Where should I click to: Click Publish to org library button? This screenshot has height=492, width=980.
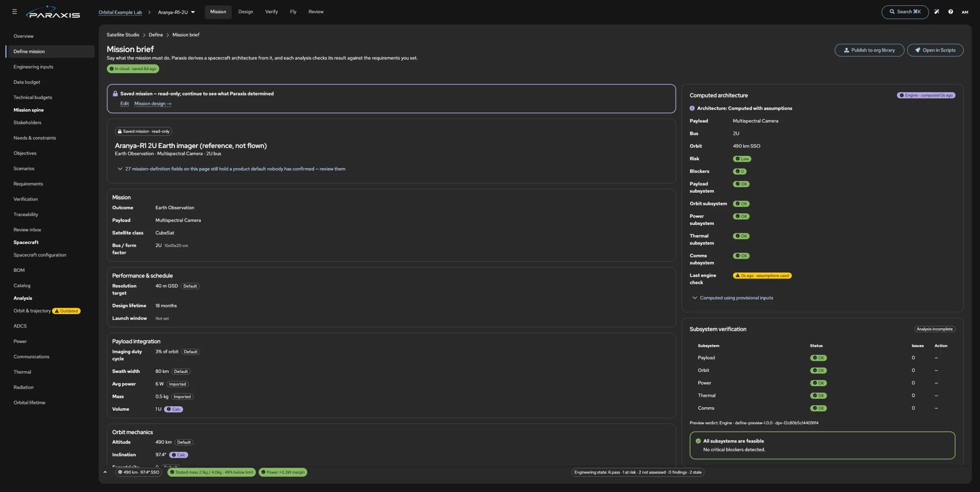(x=869, y=50)
